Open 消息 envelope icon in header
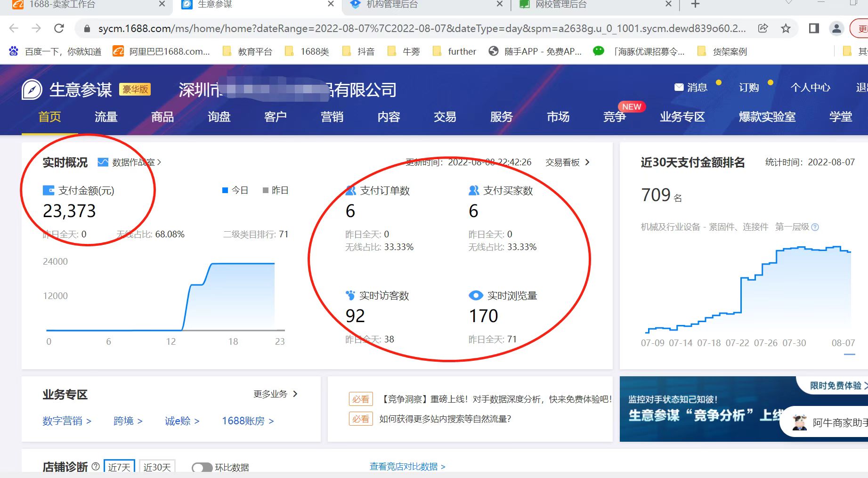The height and width of the screenshot is (478, 868). tap(679, 87)
